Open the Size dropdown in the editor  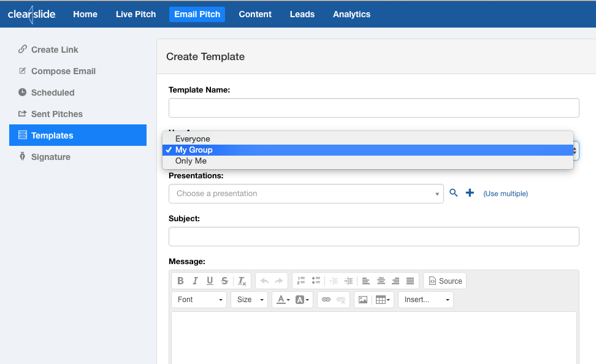[248, 300]
